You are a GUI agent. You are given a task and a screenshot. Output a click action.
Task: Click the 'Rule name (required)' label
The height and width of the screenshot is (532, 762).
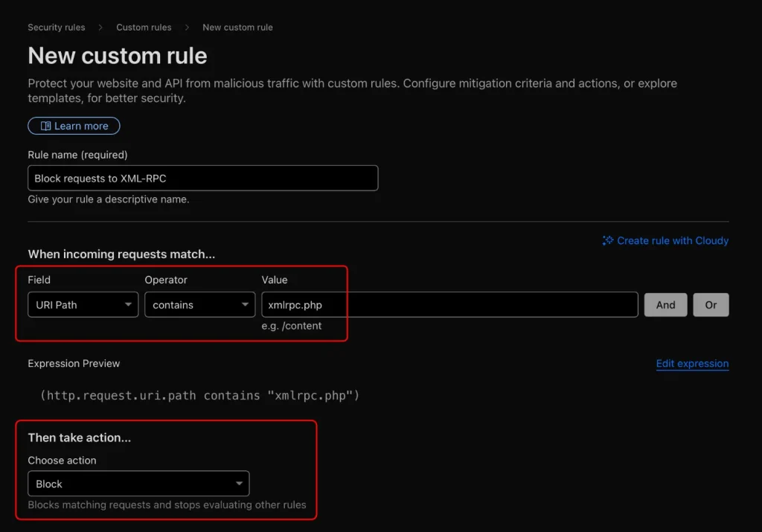77,155
